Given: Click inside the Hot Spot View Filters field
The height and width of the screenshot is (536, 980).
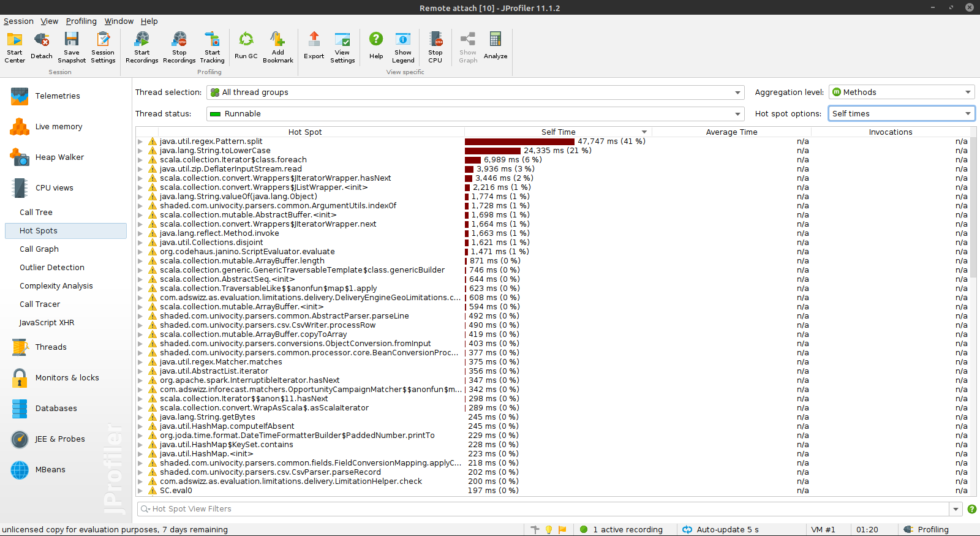Looking at the screenshot, I should tap(543, 509).
